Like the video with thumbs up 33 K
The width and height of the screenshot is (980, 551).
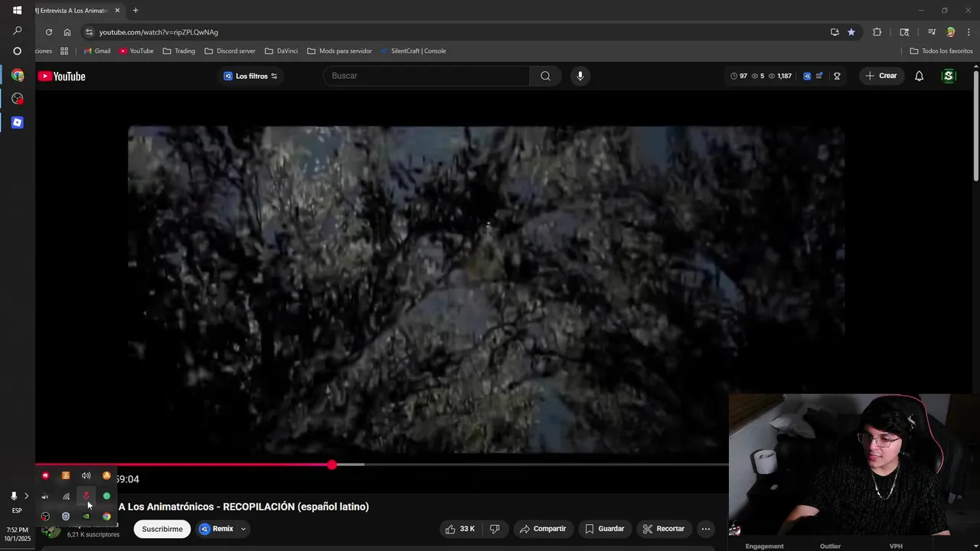[459, 529]
